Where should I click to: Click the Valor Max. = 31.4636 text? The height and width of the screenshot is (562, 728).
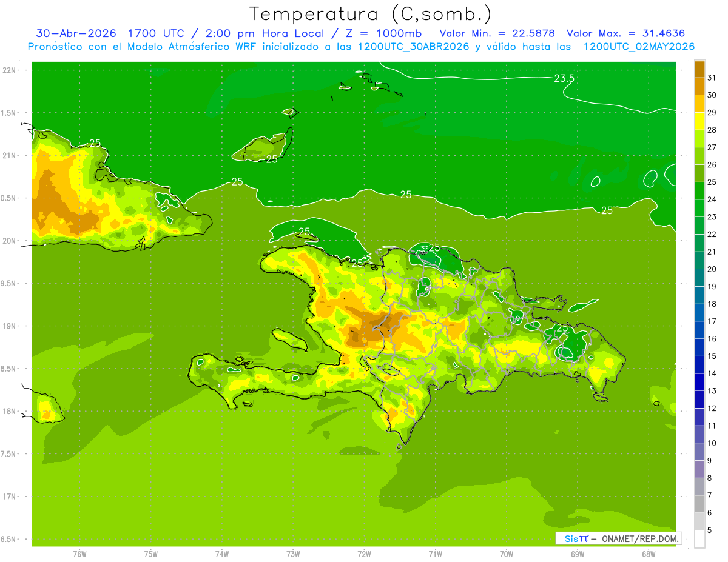click(x=626, y=33)
